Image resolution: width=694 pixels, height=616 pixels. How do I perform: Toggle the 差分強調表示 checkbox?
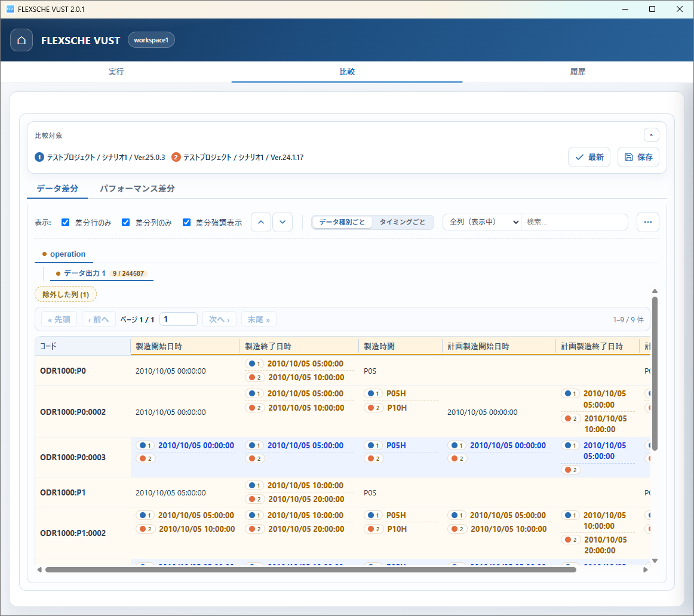point(186,223)
